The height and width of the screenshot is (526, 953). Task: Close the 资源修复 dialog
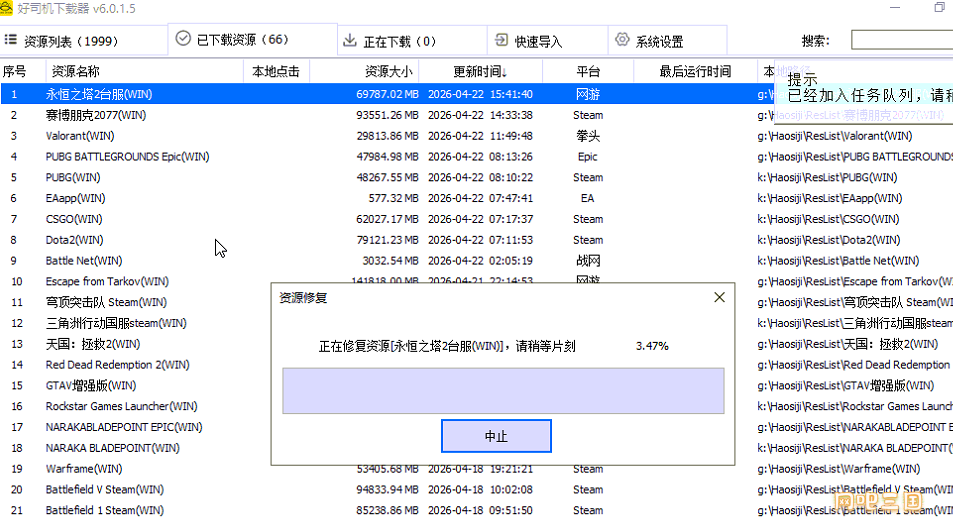pos(720,297)
